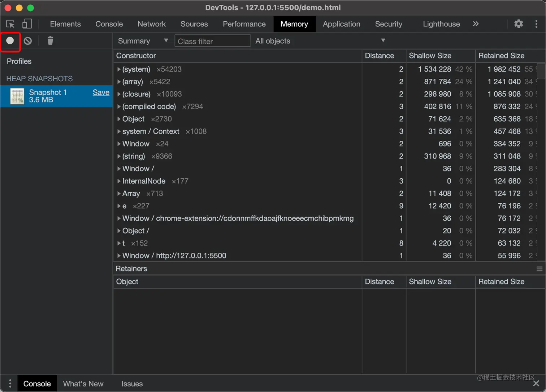Open the Sources tab
Screen dimensions: 546x392
point(194,24)
